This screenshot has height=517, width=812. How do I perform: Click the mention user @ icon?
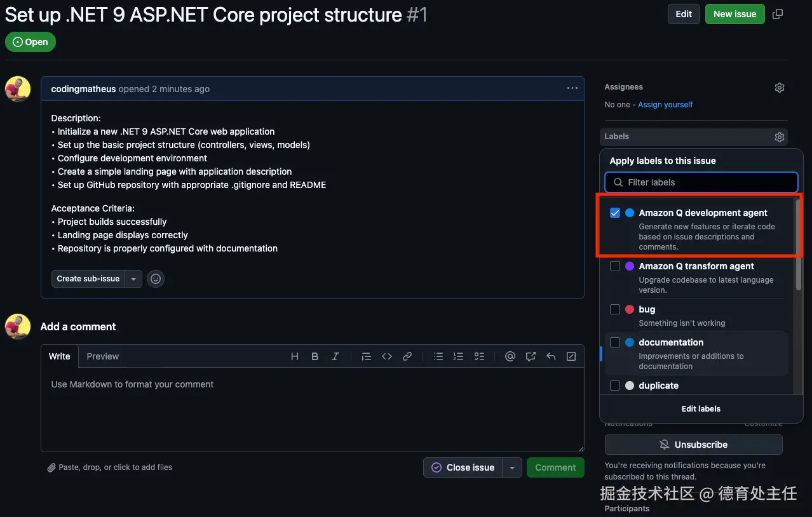point(510,356)
